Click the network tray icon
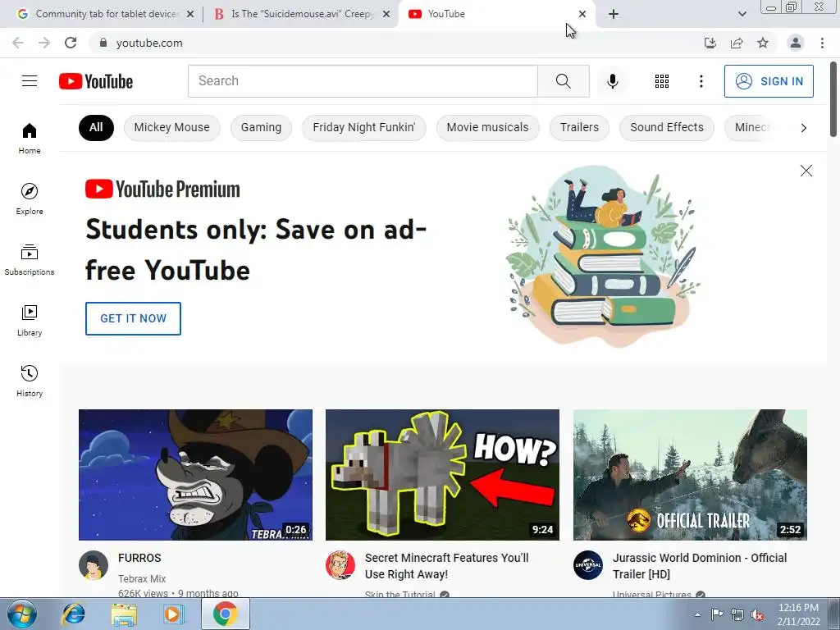Screen dimensions: 840x630 coord(737,615)
